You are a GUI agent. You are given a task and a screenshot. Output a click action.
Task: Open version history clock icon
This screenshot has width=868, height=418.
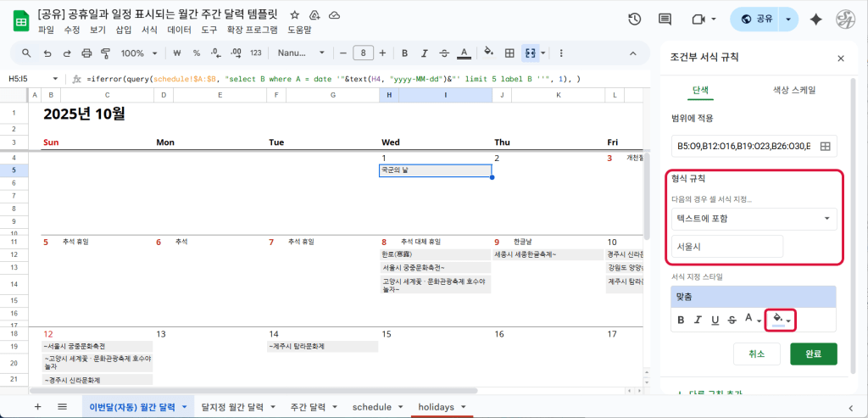click(x=634, y=20)
